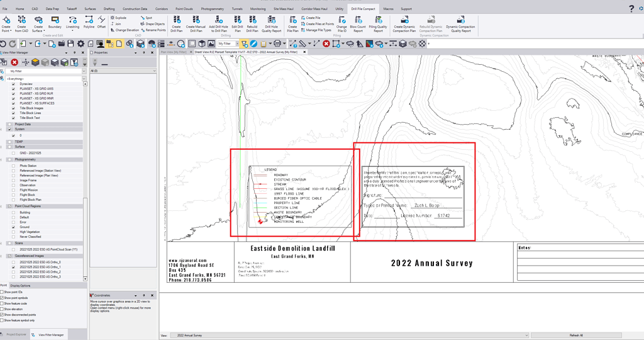Switch to Project Explorer tab
This screenshot has height=340, width=644.
[16, 335]
